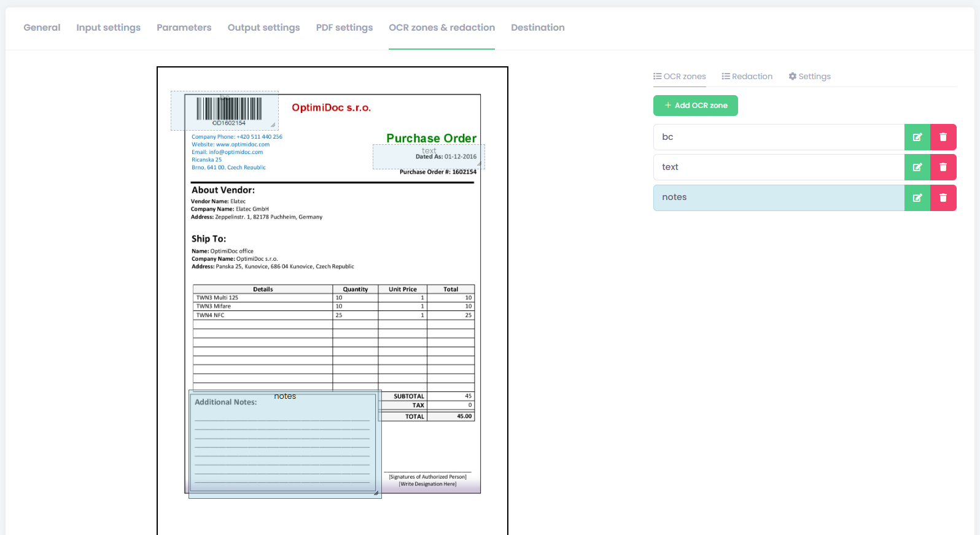Image resolution: width=980 pixels, height=535 pixels.
Task: Switch to Input settings tab
Action: (108, 28)
